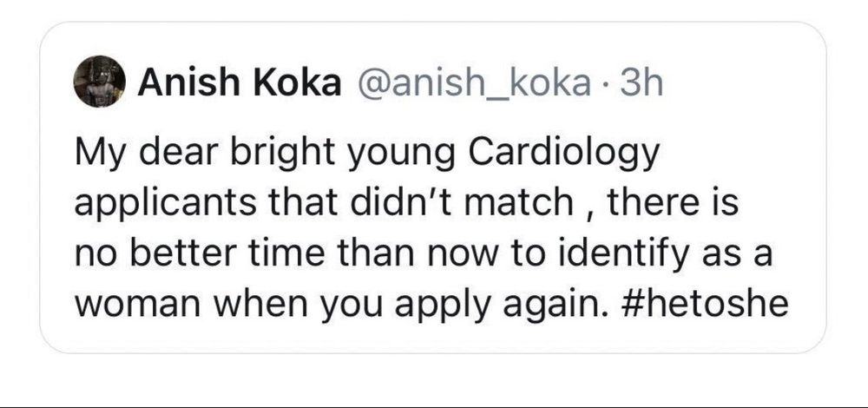Viewport: 868px width, 408px height.
Task: Open Anish Koka's profile picture
Action: pos(99,81)
